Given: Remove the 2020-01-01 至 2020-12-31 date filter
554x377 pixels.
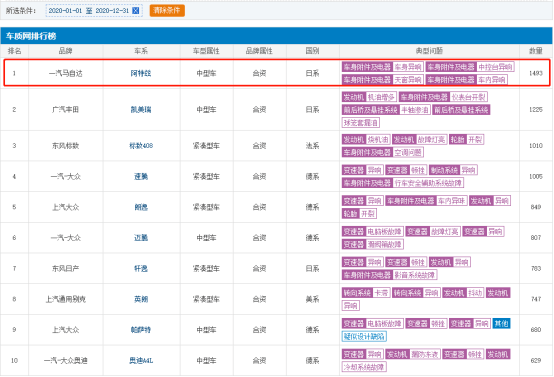Looking at the screenshot, I should click(136, 11).
